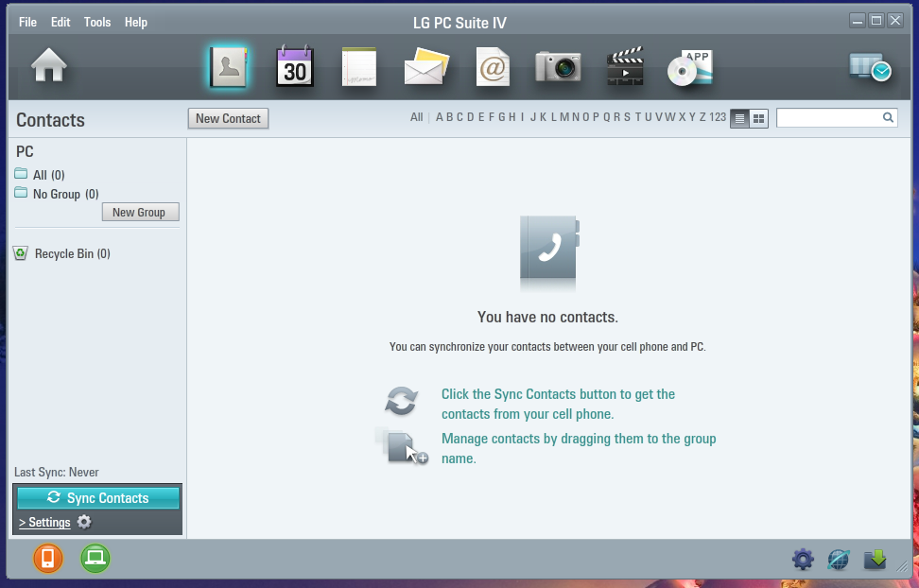This screenshot has height=588, width=919.
Task: Filter contacts by letter A
Action: [x=440, y=117]
